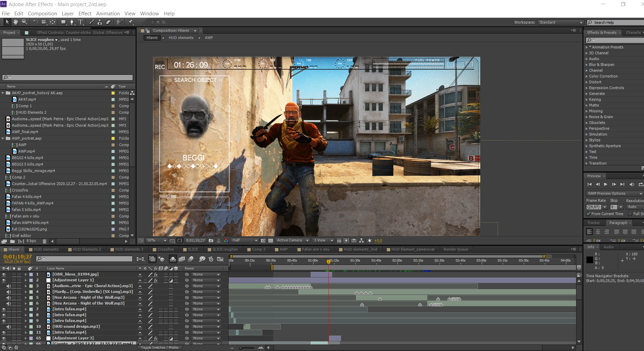This screenshot has width=644, height=351.
Task: Click the AK47_portret folder yellow label swatch
Action: tap(113, 93)
